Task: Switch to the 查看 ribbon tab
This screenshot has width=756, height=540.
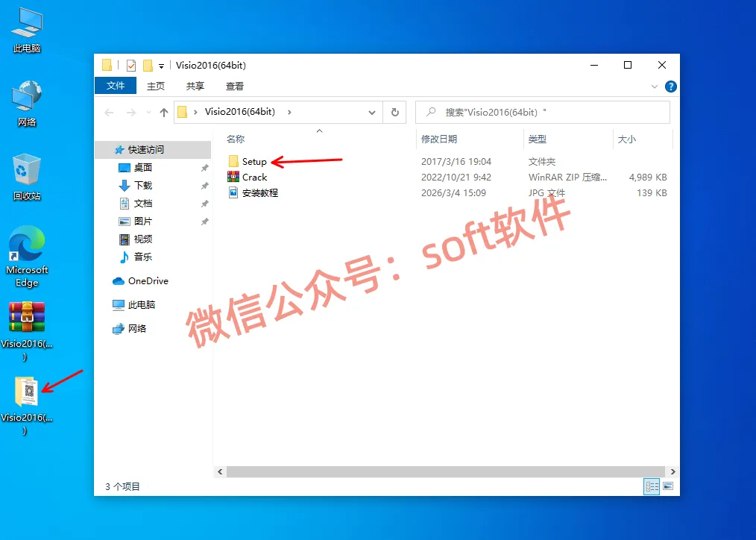Action: point(235,86)
